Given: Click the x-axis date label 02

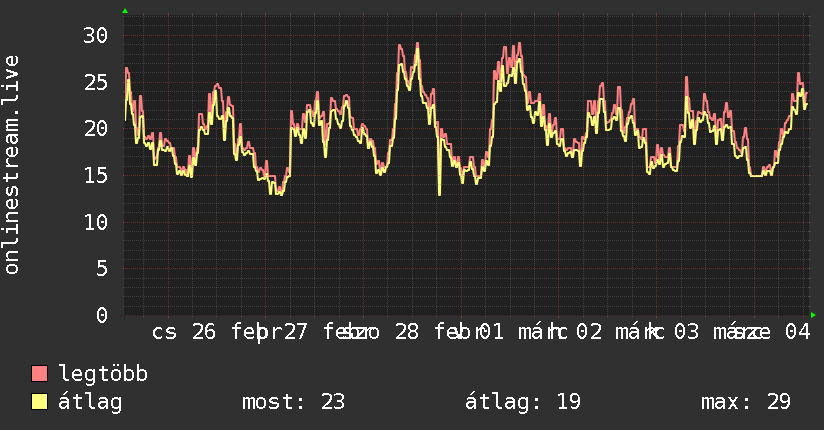Looking at the screenshot, I should point(589,332).
